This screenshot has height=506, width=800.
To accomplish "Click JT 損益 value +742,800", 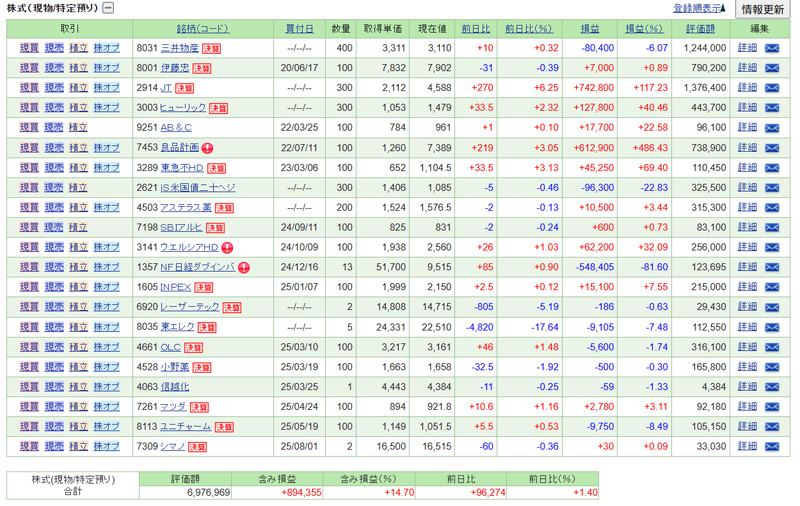I will (x=593, y=88).
